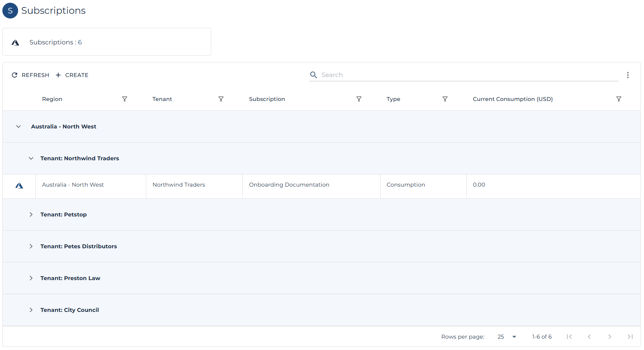Viewport: 644px width, 350px height.
Task: Collapse Tenant: Northwind Traders group
Action: pyautogui.click(x=31, y=158)
